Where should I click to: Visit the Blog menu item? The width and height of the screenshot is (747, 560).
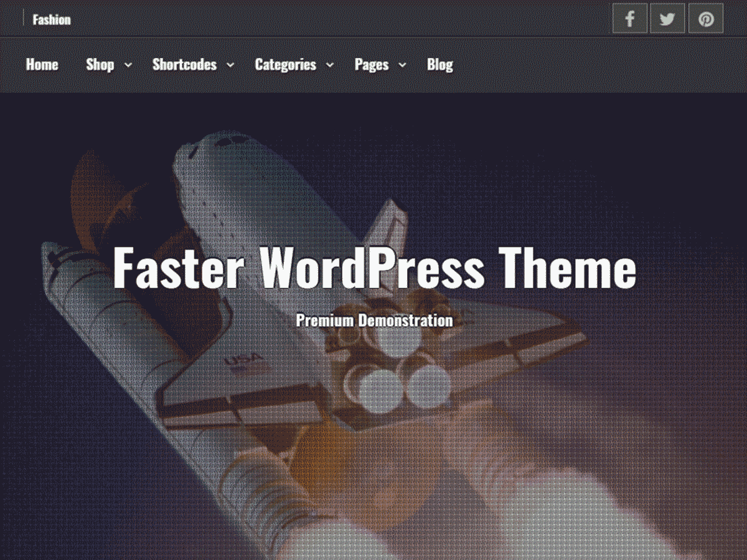[x=440, y=65]
